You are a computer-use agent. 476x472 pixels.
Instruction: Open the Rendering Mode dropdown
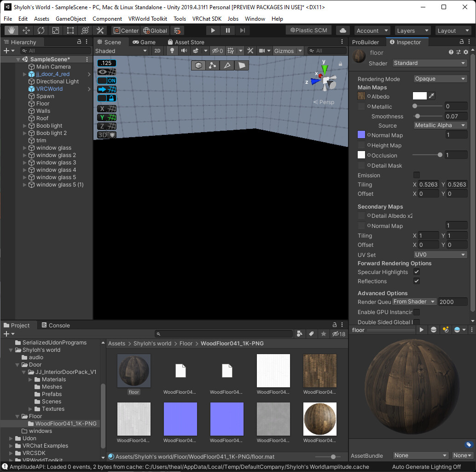(x=440, y=79)
